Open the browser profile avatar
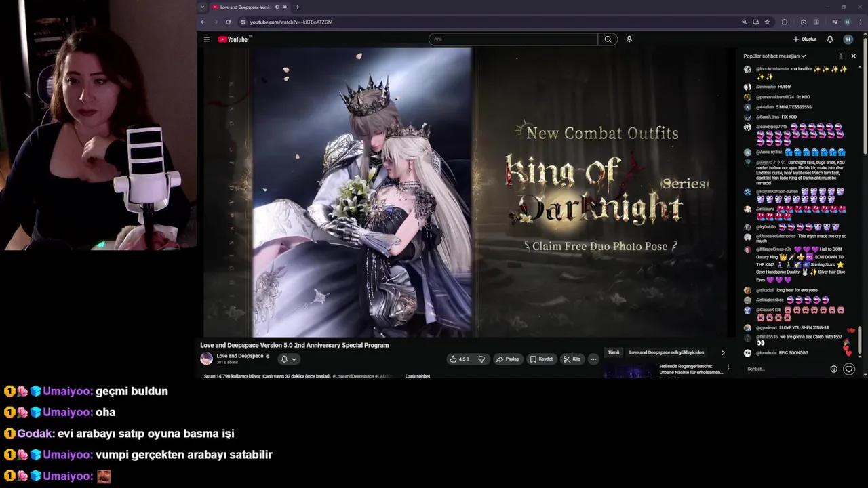 pyautogui.click(x=847, y=22)
